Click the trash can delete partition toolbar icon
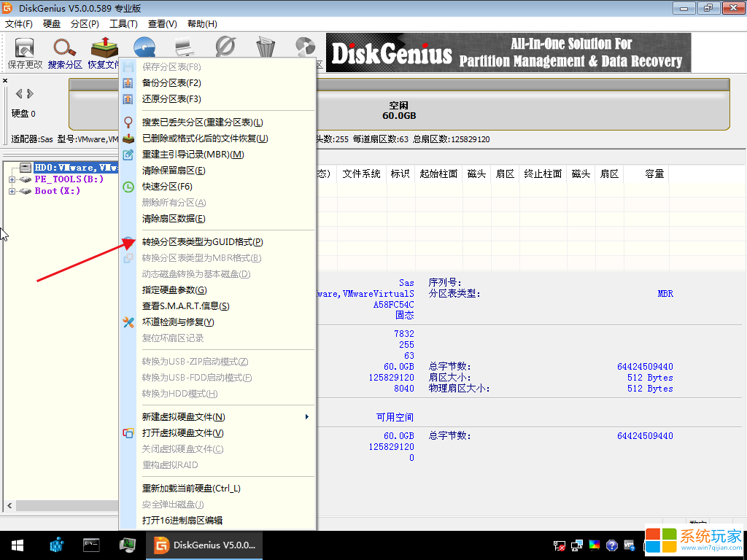This screenshot has width=747, height=560. (266, 47)
